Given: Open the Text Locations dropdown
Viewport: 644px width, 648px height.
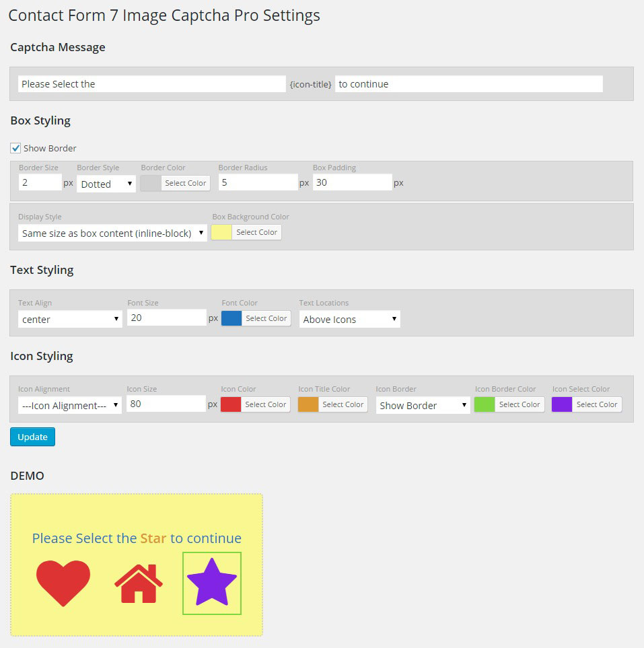Looking at the screenshot, I should pyautogui.click(x=349, y=319).
